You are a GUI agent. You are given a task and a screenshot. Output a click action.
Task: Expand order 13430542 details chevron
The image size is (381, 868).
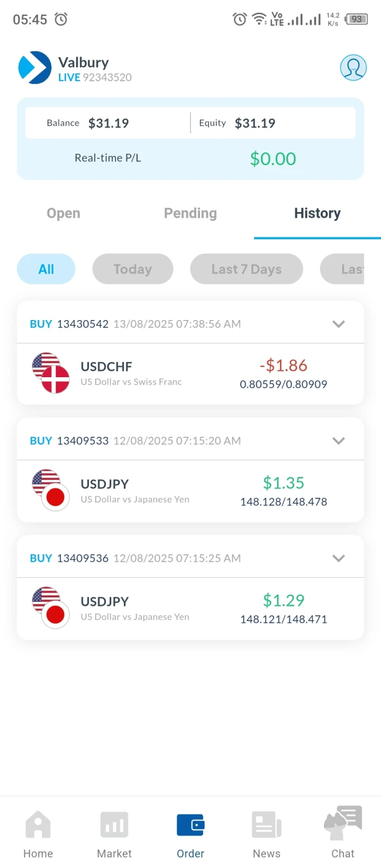[339, 324]
